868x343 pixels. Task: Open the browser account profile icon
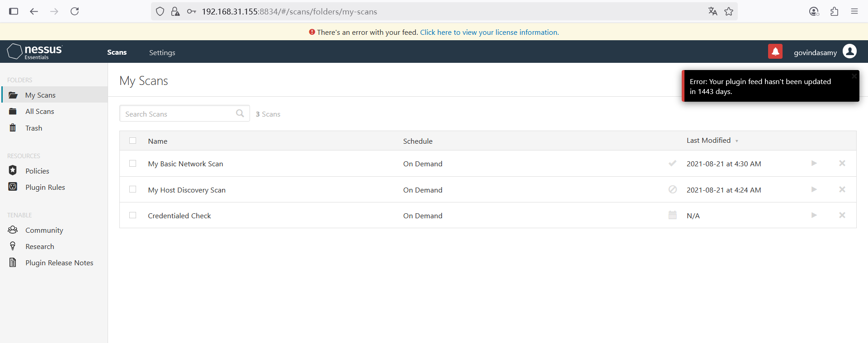814,11
